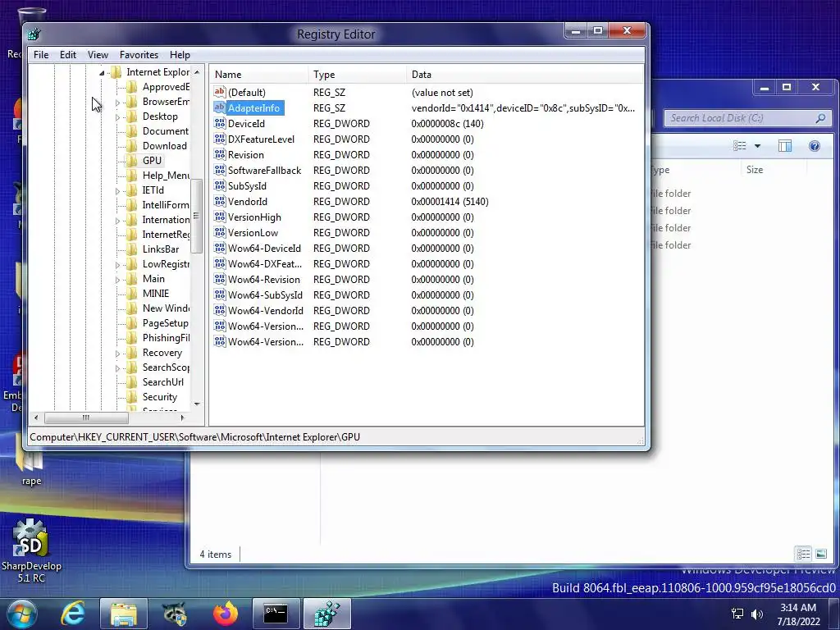Select the MINIE folder icon

point(132,294)
